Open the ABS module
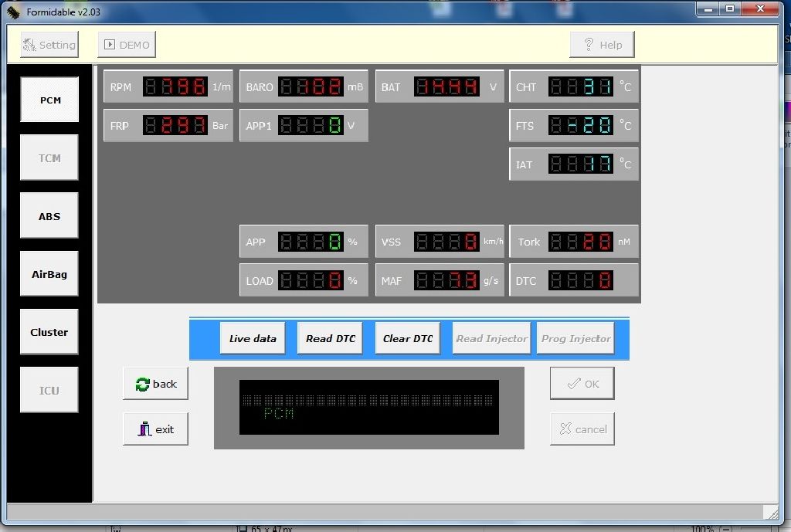Screen dimensions: 791x532 tap(49, 216)
